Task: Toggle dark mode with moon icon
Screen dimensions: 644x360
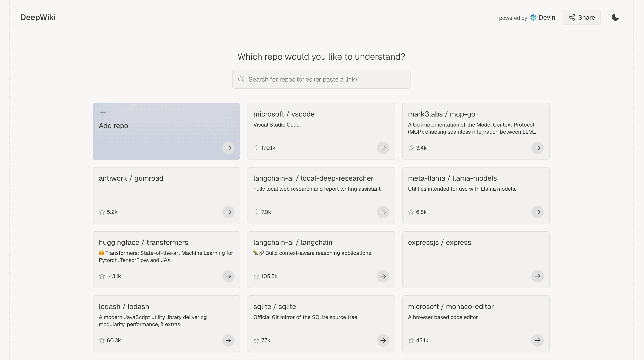Action: (x=615, y=17)
